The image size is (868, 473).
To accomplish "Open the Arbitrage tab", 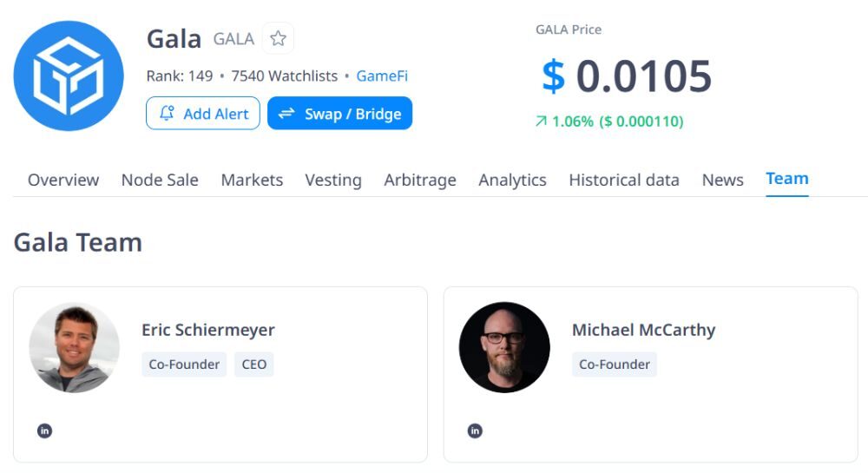I will click(x=420, y=180).
